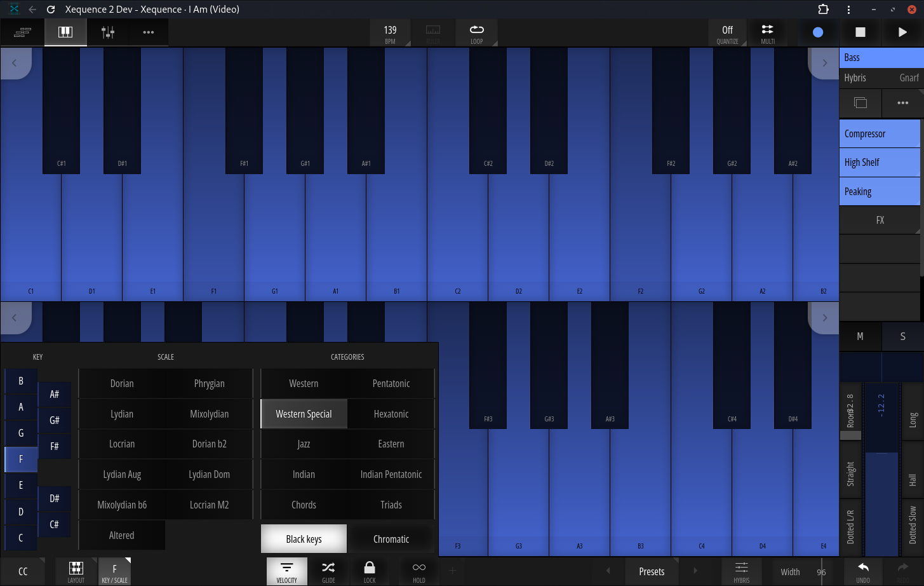Toggle the Velocity mode
Image resolution: width=924 pixels, height=586 pixels.
click(x=287, y=571)
